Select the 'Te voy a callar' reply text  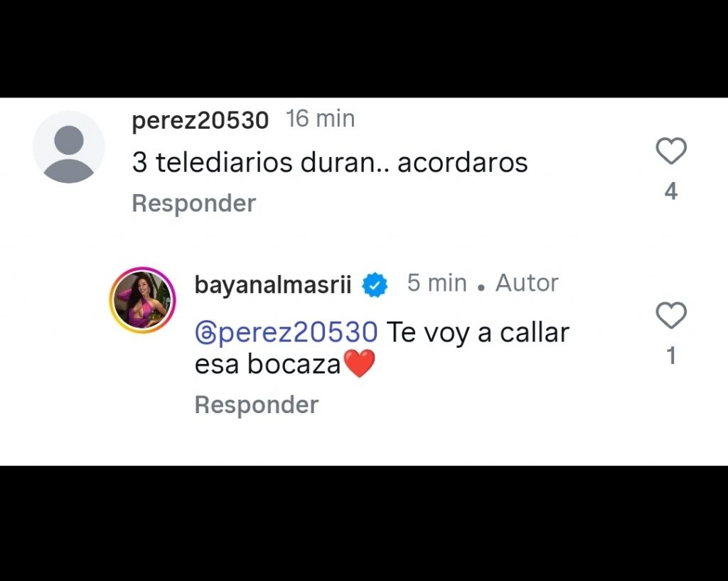pos(478,333)
